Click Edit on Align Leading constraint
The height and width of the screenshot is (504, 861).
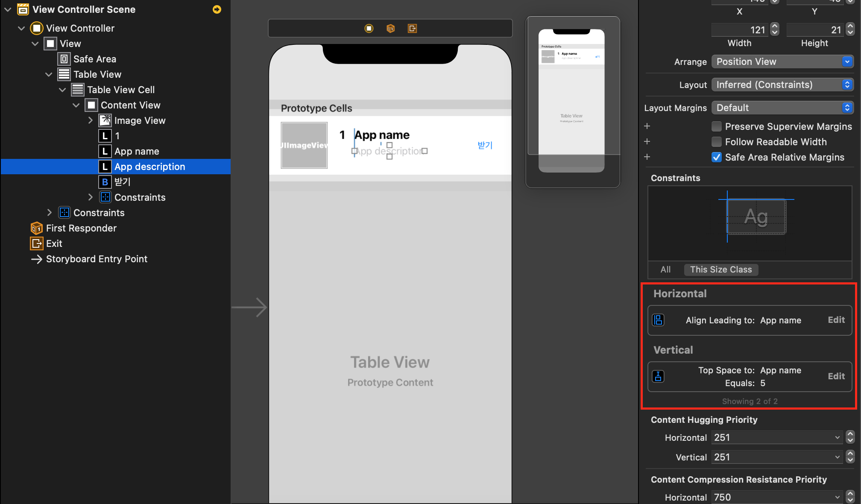pos(836,320)
